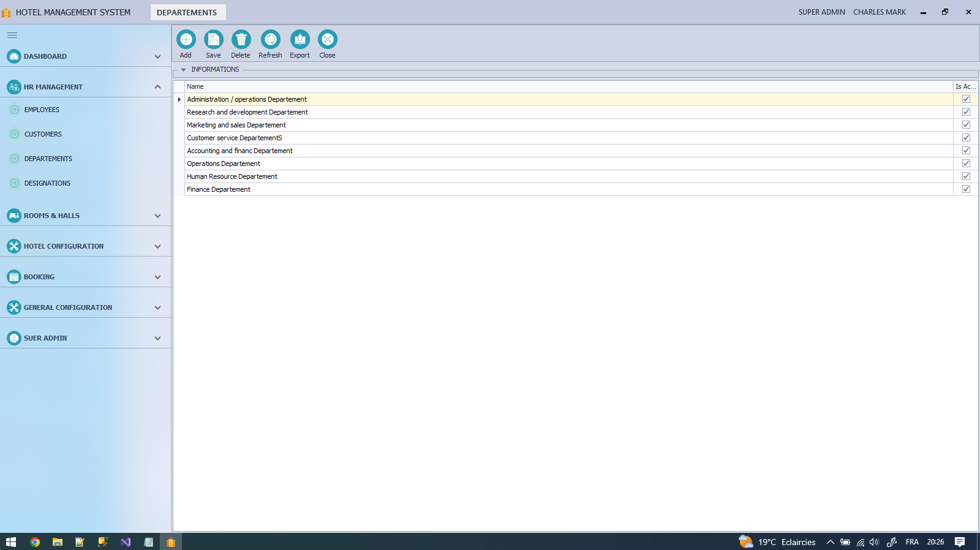
Task: Click the Departements bullet icon
Action: pyautogui.click(x=15, y=159)
